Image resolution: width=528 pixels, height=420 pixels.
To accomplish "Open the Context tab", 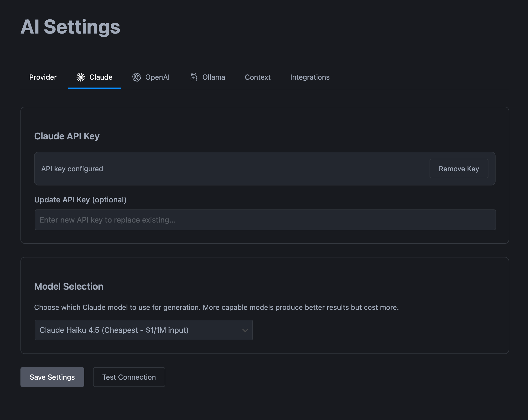I will tap(257, 77).
